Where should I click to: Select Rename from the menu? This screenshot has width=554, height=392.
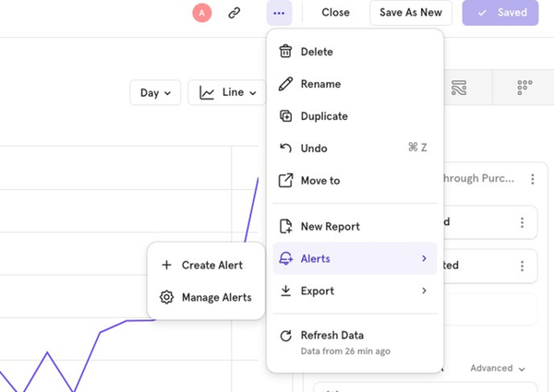click(355, 84)
